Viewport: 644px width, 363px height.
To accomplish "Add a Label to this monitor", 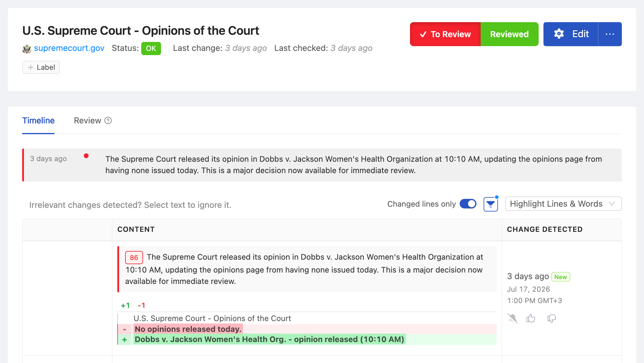I will (41, 67).
